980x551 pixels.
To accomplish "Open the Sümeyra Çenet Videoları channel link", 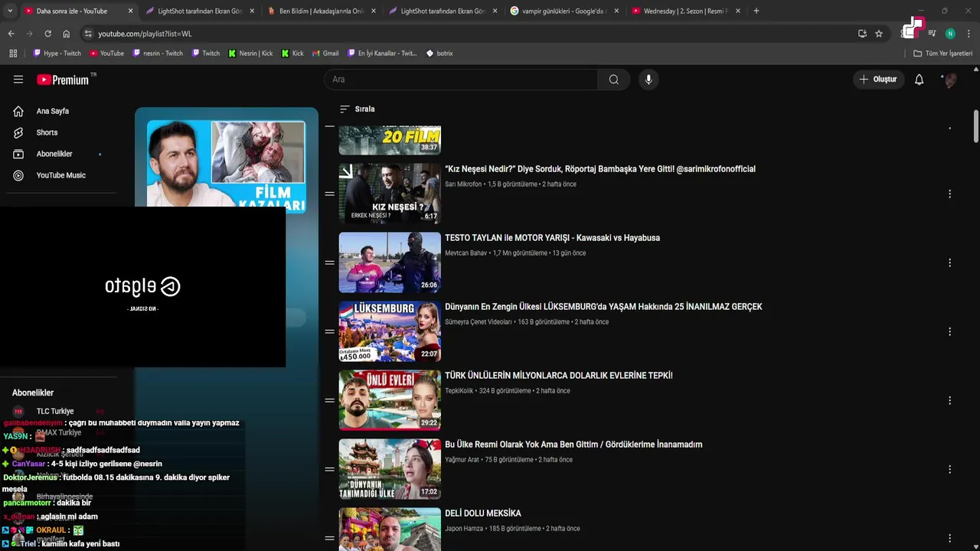I will pos(479,322).
